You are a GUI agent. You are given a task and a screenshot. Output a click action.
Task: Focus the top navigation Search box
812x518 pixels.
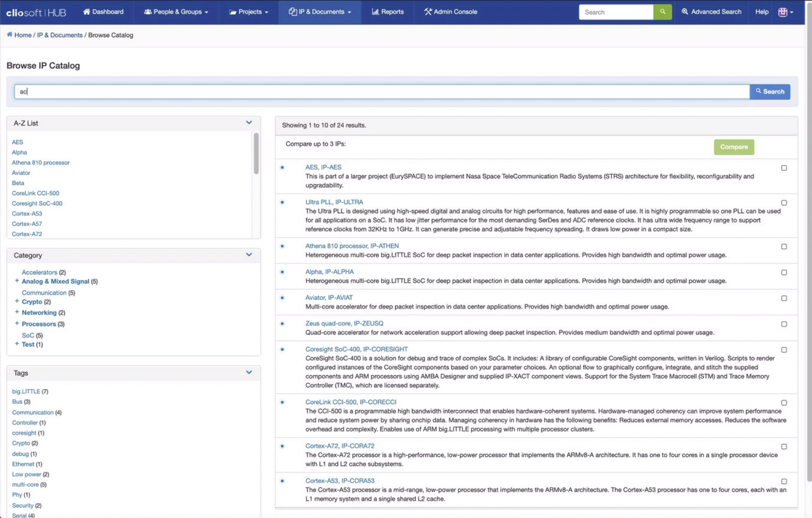tap(616, 12)
